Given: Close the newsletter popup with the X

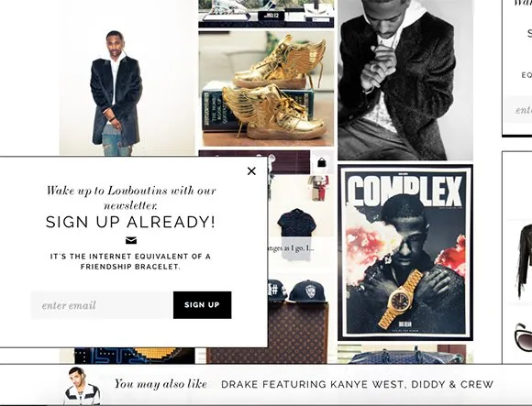Looking at the screenshot, I should (251, 171).
